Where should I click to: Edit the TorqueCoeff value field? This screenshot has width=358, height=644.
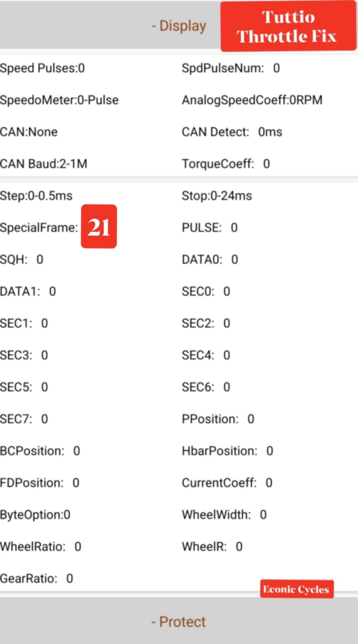tap(267, 164)
